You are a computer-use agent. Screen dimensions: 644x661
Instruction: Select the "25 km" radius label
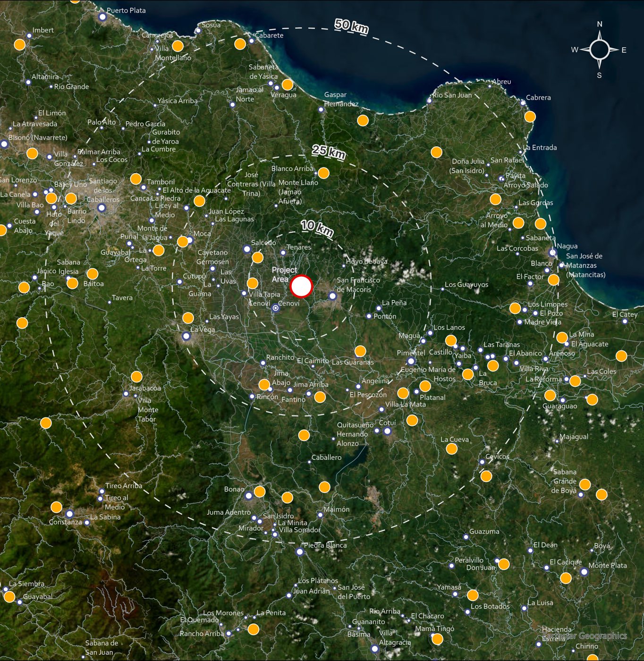[329, 152]
